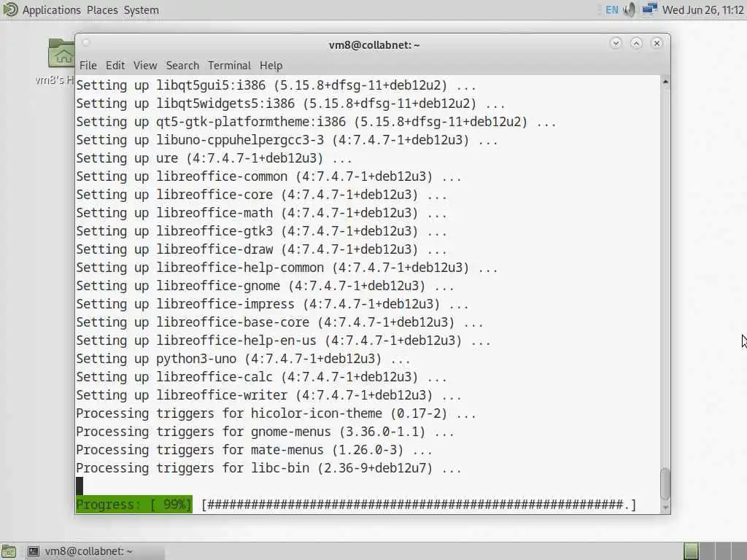
Task: Click the line 'Setting up libqt5widgets5:i386'
Action: pos(290,104)
